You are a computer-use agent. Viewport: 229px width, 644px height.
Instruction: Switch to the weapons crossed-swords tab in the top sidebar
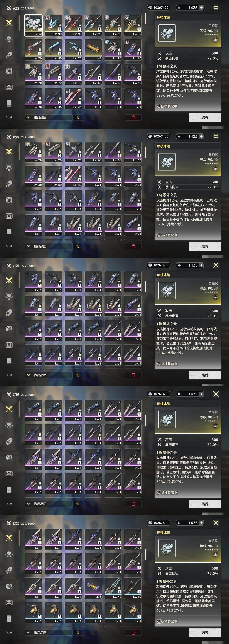point(9,23)
